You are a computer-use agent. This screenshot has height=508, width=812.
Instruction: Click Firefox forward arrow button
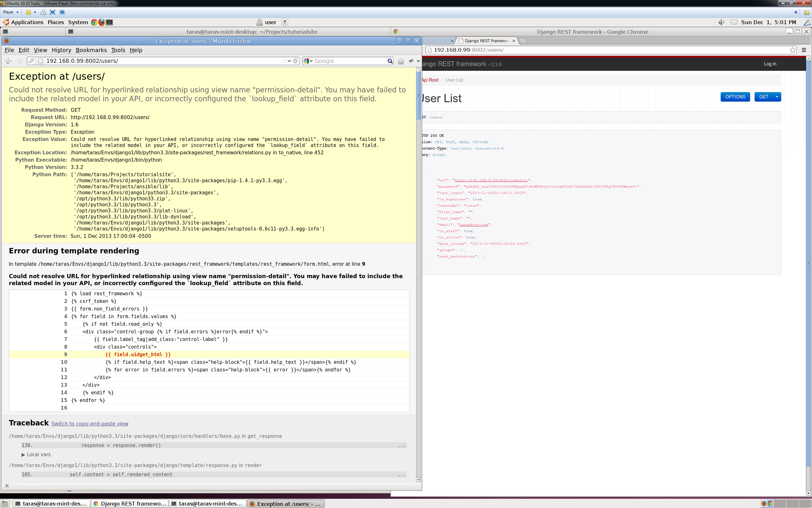point(20,61)
